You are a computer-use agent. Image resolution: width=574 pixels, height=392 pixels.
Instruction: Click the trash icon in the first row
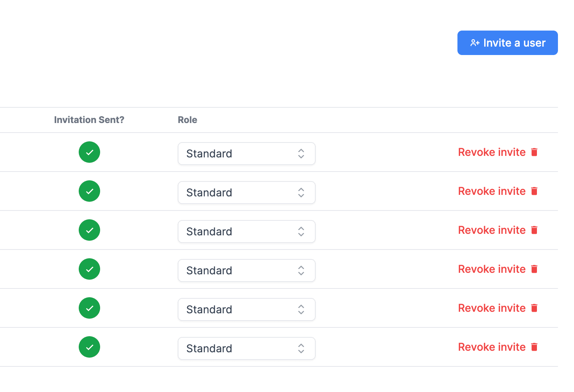click(534, 152)
